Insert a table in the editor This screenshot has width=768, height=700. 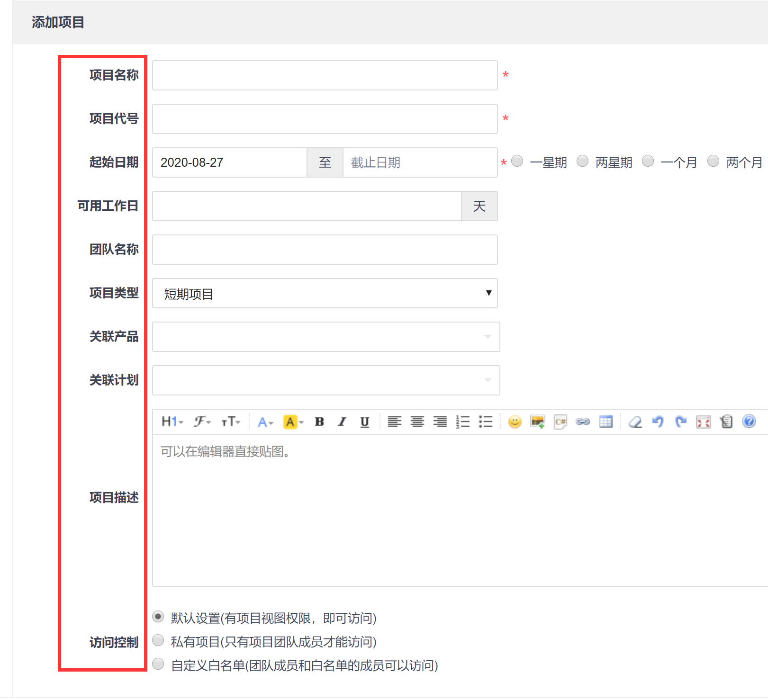coord(606,422)
